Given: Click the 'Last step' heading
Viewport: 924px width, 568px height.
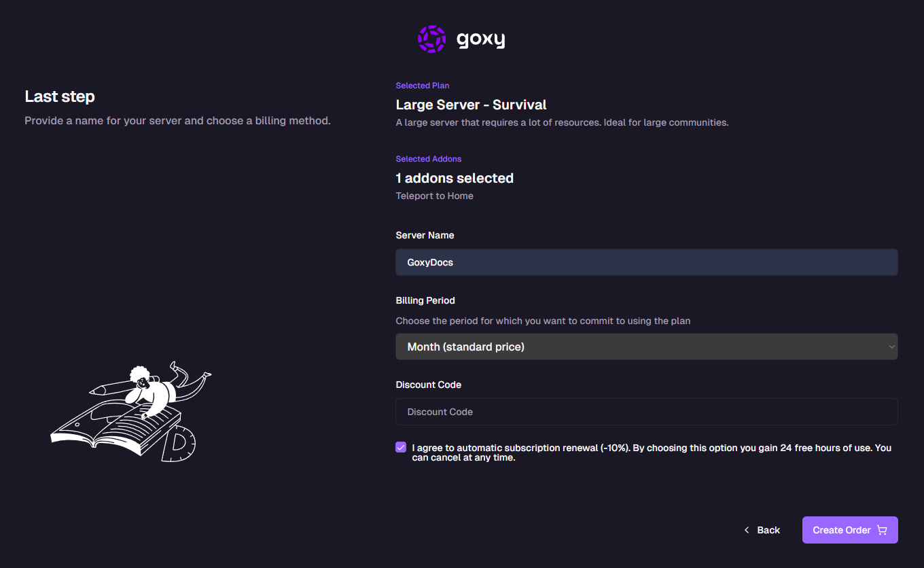Looking at the screenshot, I should click(x=60, y=96).
